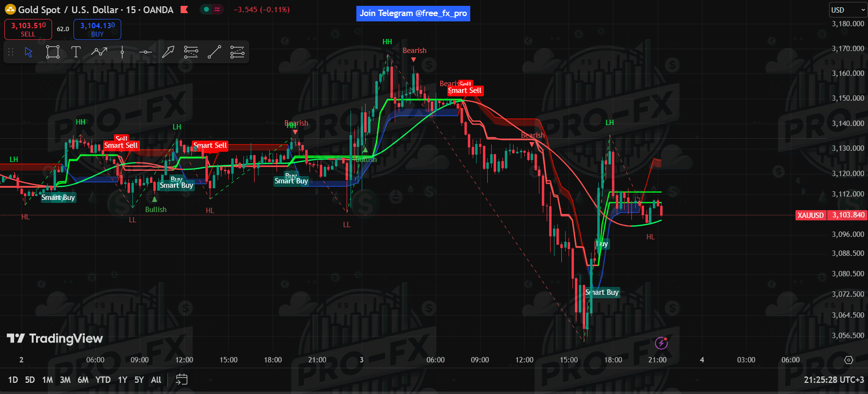Click the top HH label above the peak
Screen dimensions: 868x394
tap(387, 42)
